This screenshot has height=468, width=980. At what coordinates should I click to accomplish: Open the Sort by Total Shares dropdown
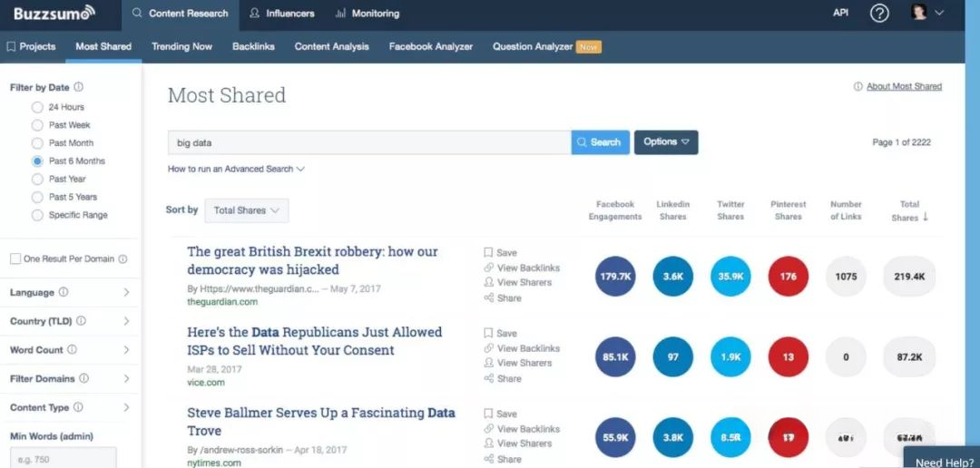coord(247,210)
